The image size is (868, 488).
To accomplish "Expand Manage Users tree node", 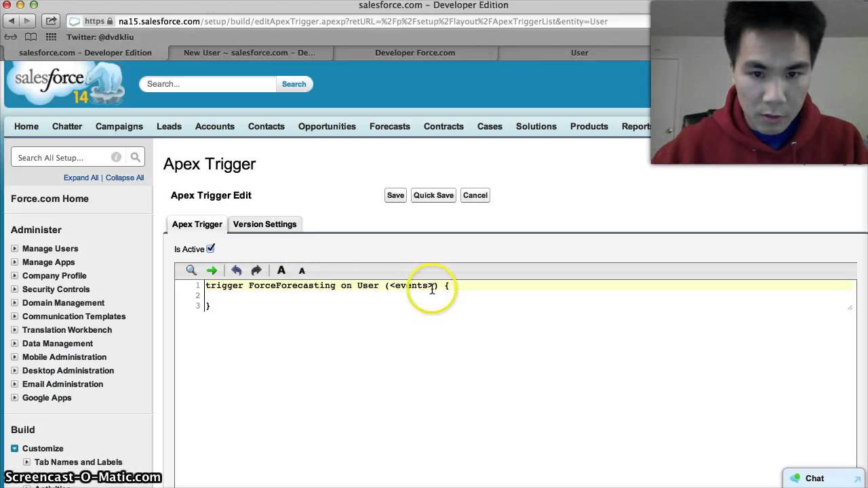I will 15,249.
